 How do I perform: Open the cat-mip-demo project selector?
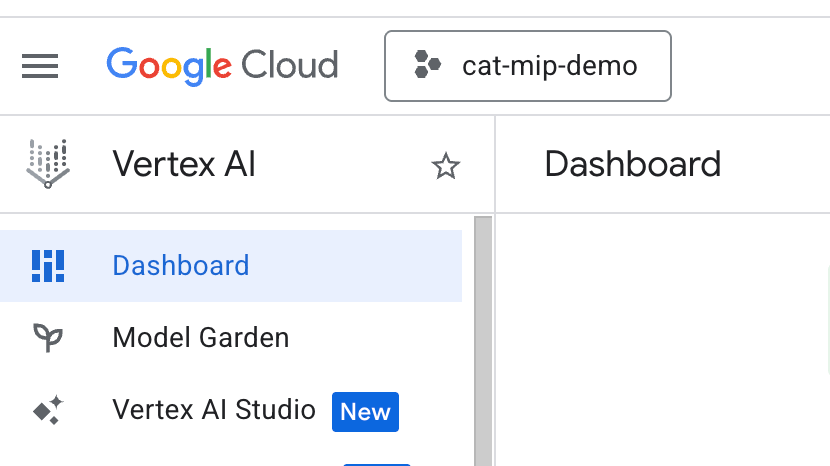point(527,66)
